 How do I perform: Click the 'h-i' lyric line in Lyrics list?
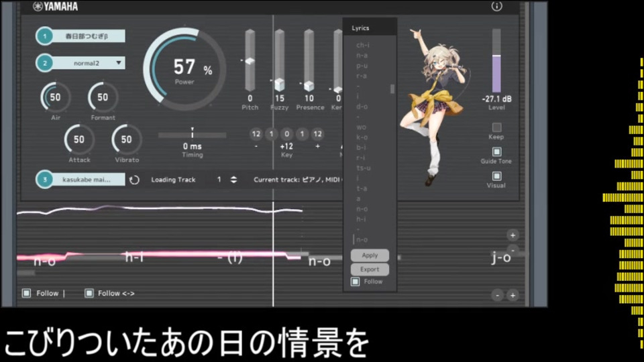(361, 219)
